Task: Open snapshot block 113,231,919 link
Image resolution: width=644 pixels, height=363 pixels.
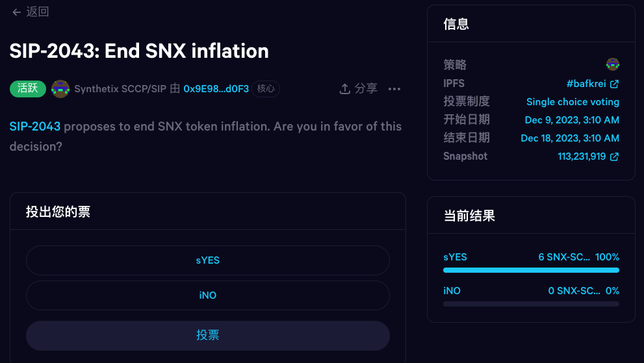Action: click(x=582, y=156)
